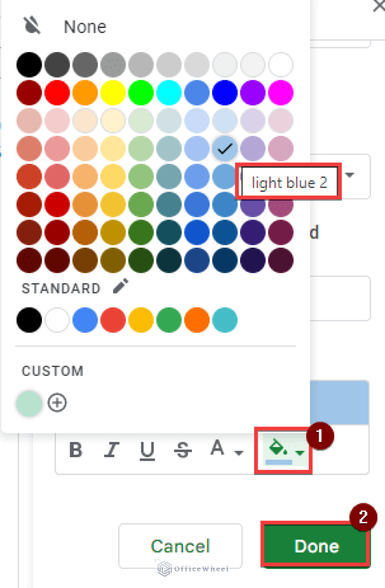
Task: Click the Cancel button
Action: [x=180, y=545]
